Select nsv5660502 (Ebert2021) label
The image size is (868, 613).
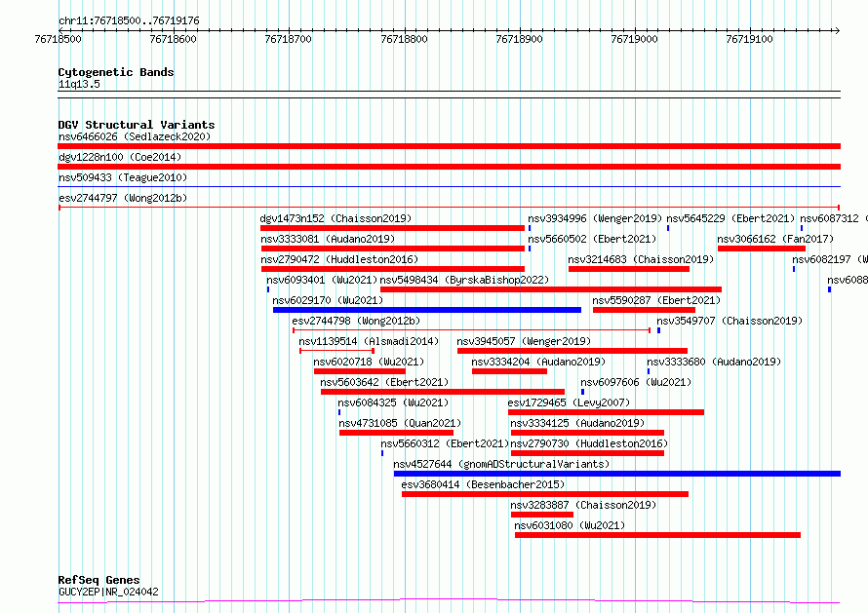(592, 239)
